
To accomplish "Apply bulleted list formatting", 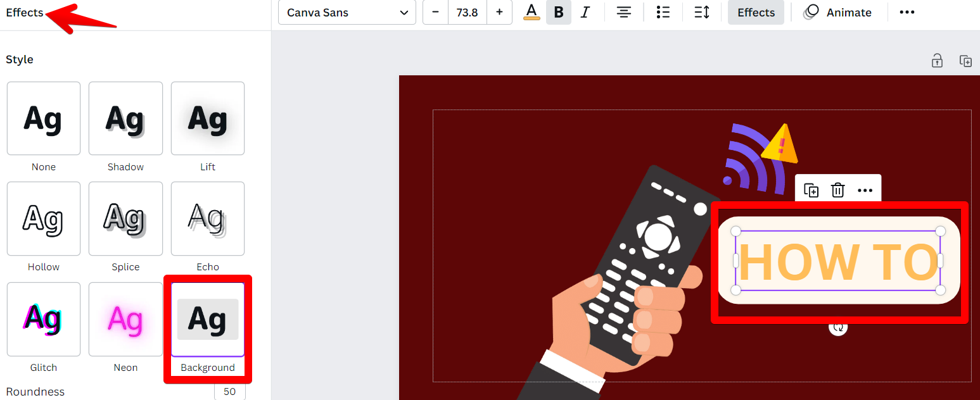I will click(663, 13).
